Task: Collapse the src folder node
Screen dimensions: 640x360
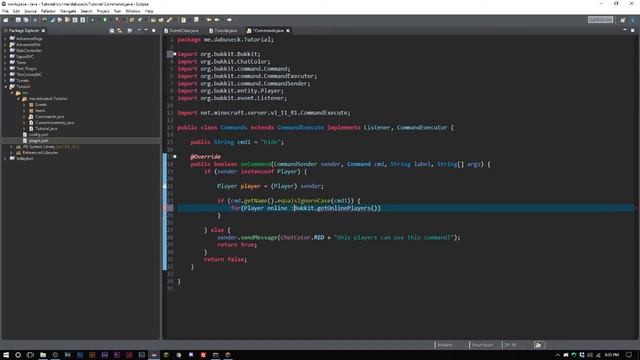Action: [x=12, y=93]
